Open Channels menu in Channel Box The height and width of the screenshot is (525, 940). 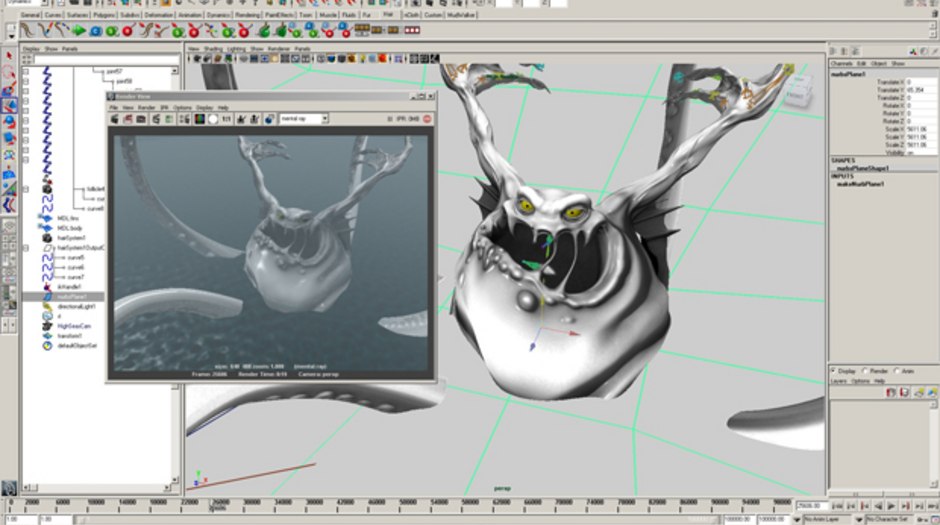pos(841,63)
